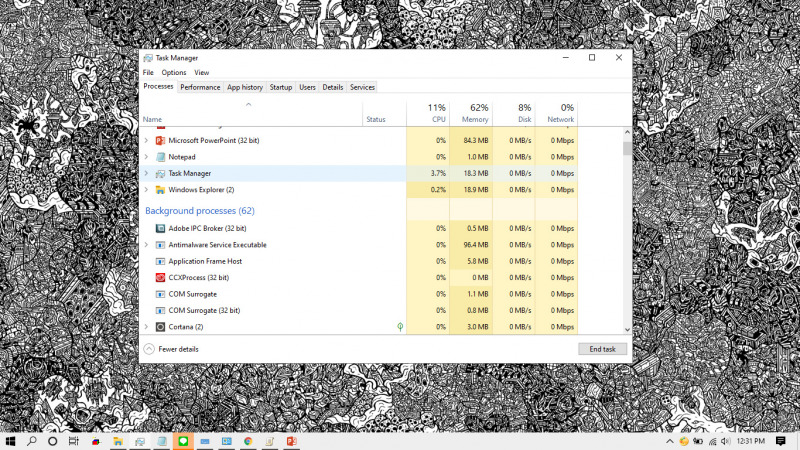Viewport: 800px width, 450px height.
Task: Click the Cortana process icon
Action: pyautogui.click(x=160, y=327)
